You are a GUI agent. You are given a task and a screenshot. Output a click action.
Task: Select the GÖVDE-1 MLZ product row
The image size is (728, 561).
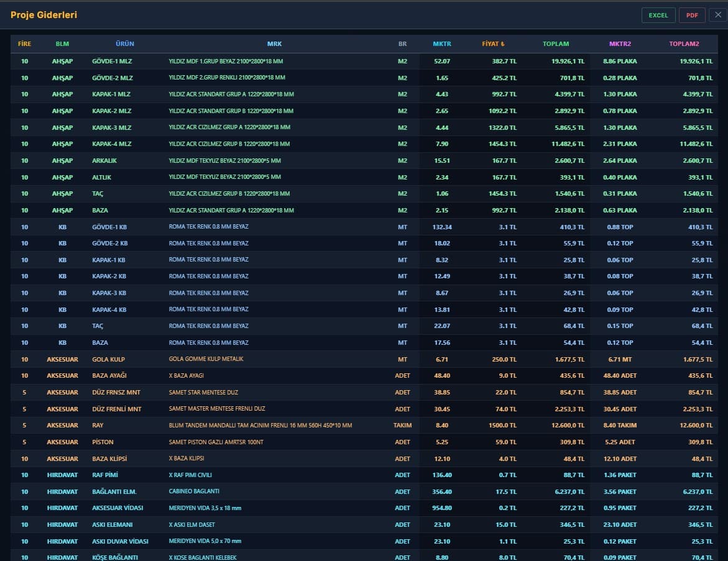coord(112,62)
